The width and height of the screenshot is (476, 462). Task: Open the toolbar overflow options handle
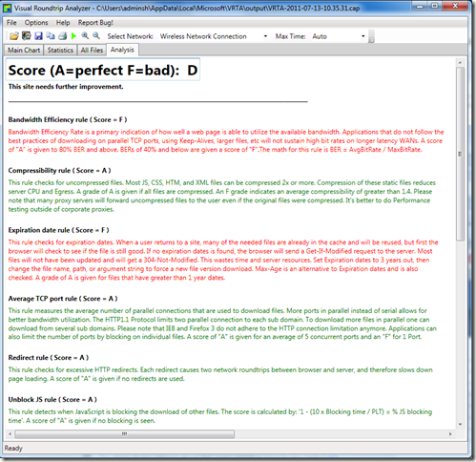click(371, 36)
